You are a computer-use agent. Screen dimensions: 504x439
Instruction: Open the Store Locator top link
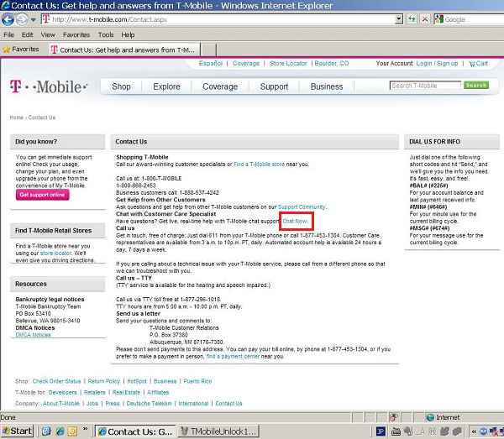tap(288, 63)
